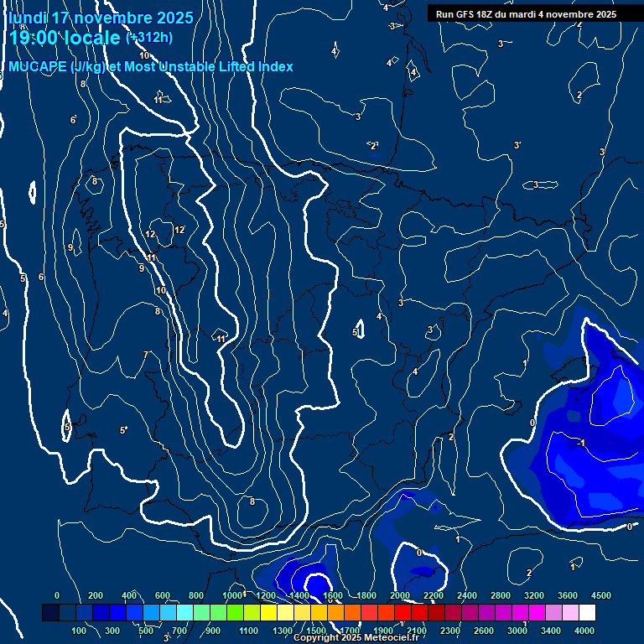Click the '2400' legend label
The height and width of the screenshot is (644, 644).
tap(467, 595)
